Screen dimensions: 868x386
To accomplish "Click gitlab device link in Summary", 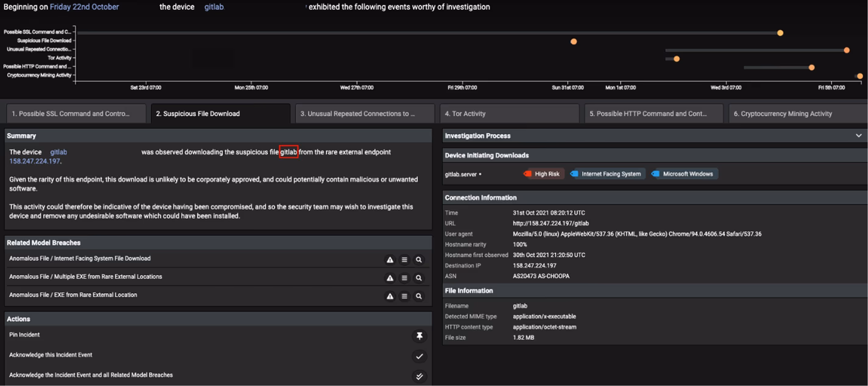I will pos(58,152).
